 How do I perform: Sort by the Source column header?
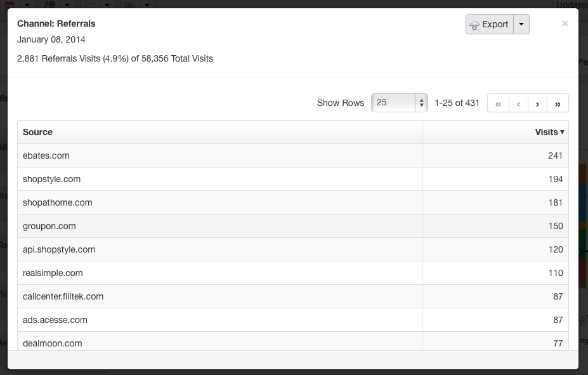click(x=37, y=132)
